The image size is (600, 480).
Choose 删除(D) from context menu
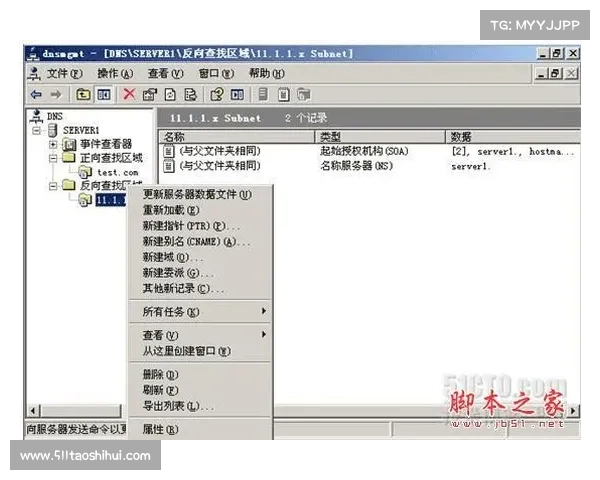pyautogui.click(x=201, y=374)
